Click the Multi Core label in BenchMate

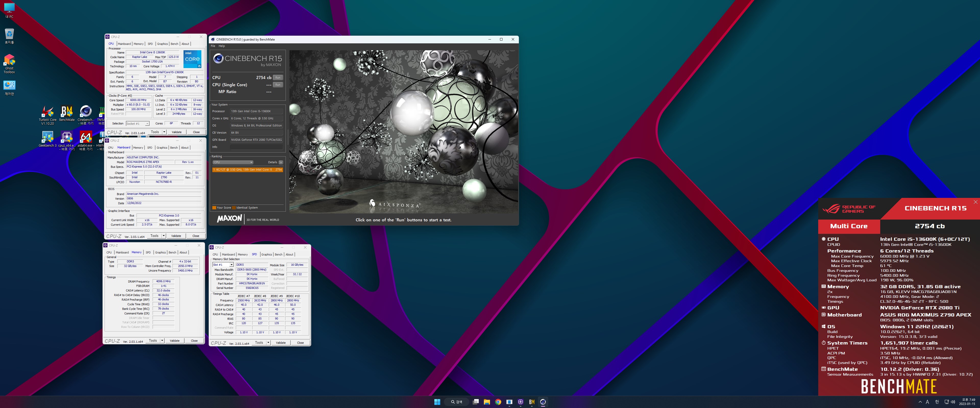pos(849,226)
